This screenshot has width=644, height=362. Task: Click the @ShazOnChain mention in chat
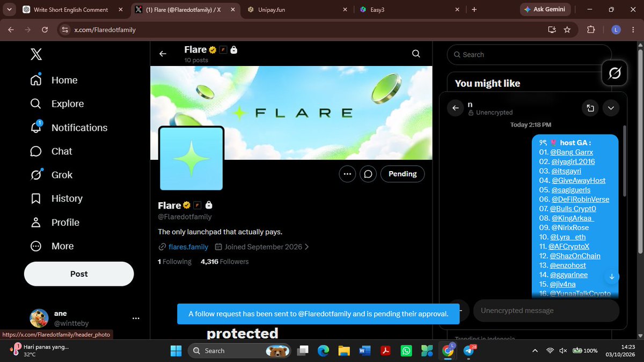click(x=575, y=256)
